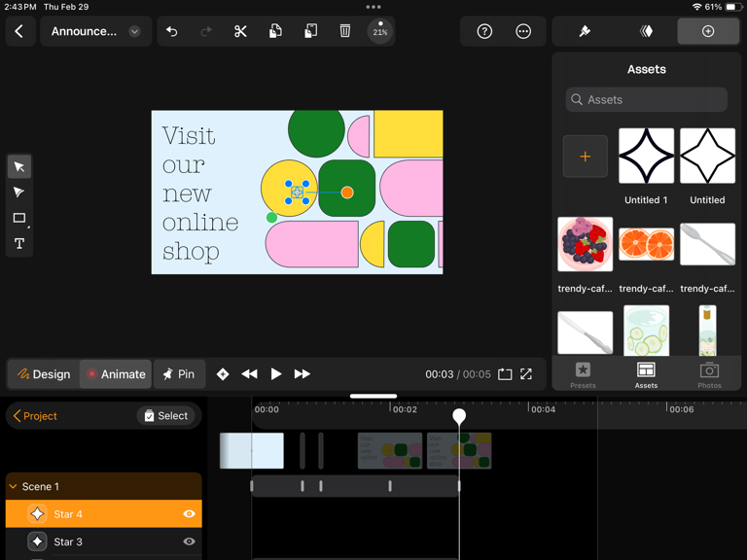
Task: Select the Rectangle shape tool
Action: [x=19, y=218]
